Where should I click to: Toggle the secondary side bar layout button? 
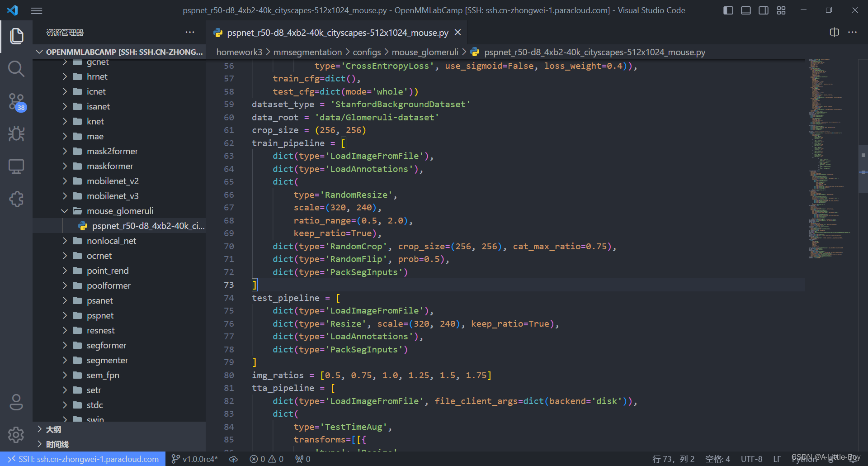[x=764, y=10]
